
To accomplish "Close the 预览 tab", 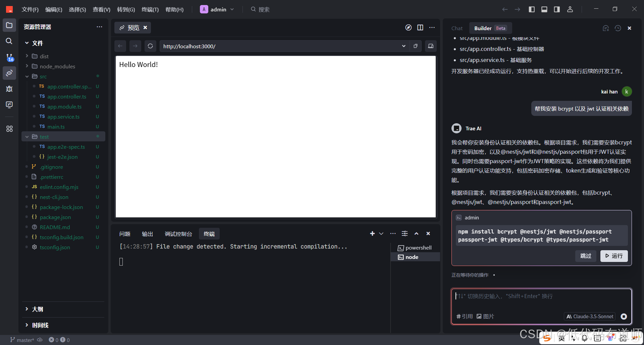I will [145, 27].
